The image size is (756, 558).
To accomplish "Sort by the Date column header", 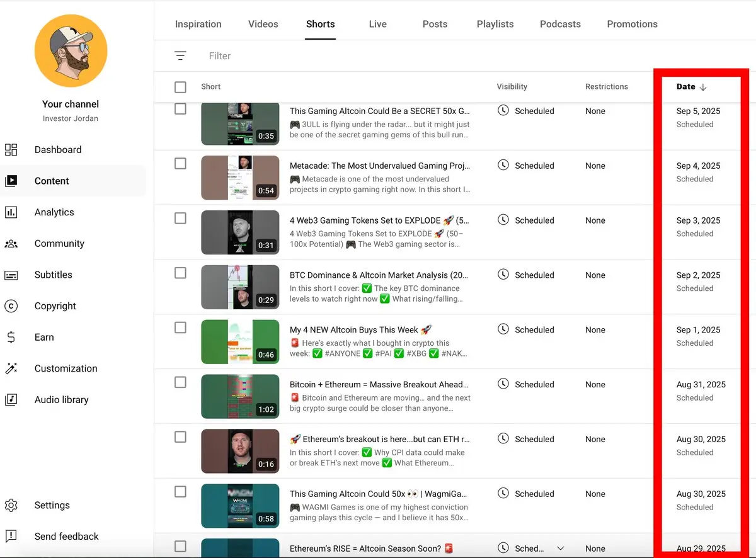I will 686,87.
